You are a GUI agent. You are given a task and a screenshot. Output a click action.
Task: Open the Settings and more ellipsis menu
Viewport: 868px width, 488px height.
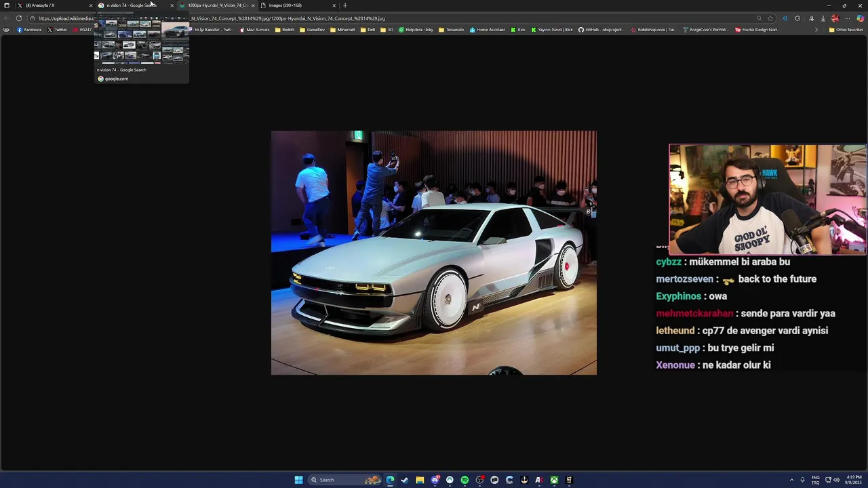(x=848, y=18)
